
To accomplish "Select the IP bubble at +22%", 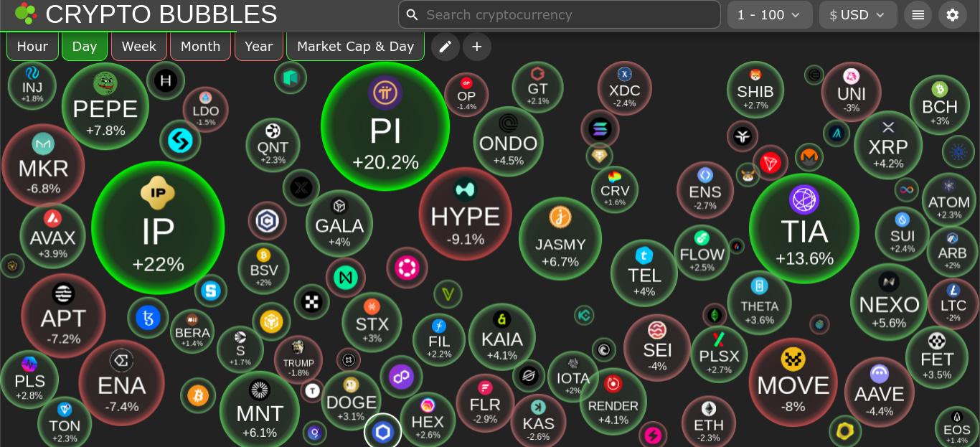I will pyautogui.click(x=158, y=227).
